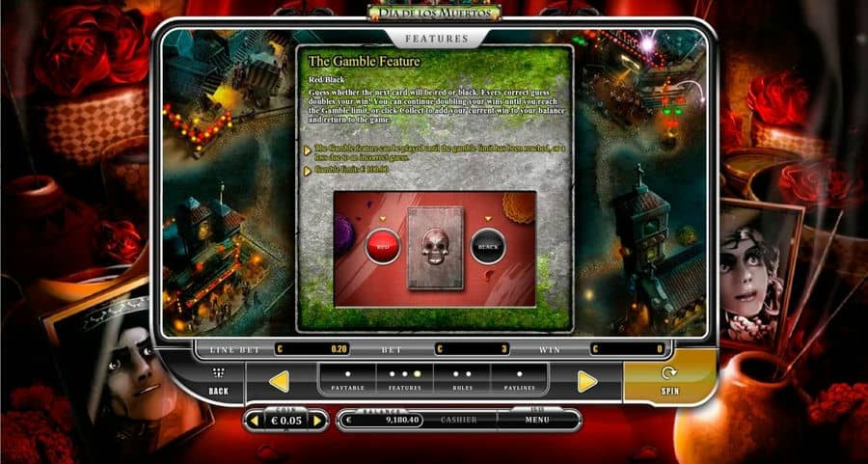This screenshot has height=464, width=868.
Task: Click the skull card in gamble preview
Action: (x=436, y=248)
